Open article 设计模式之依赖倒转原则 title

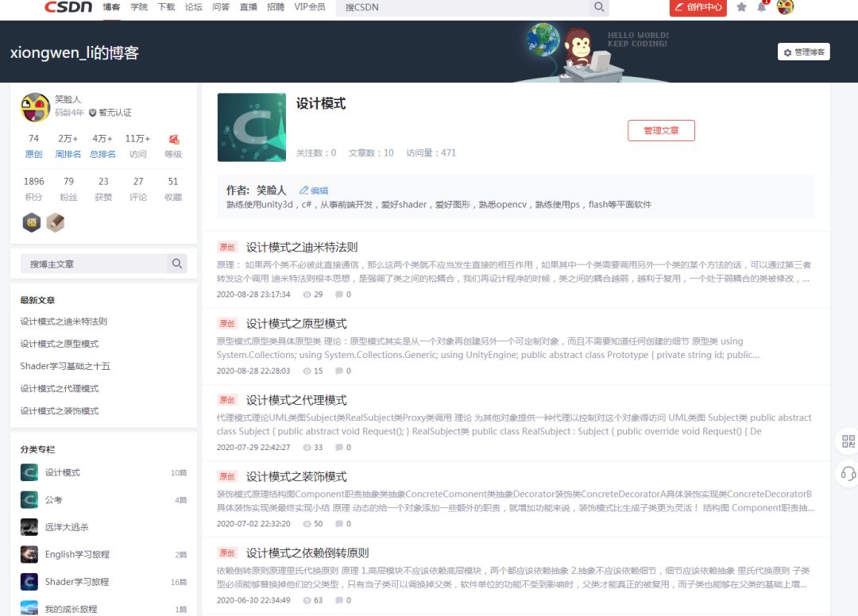(x=307, y=553)
